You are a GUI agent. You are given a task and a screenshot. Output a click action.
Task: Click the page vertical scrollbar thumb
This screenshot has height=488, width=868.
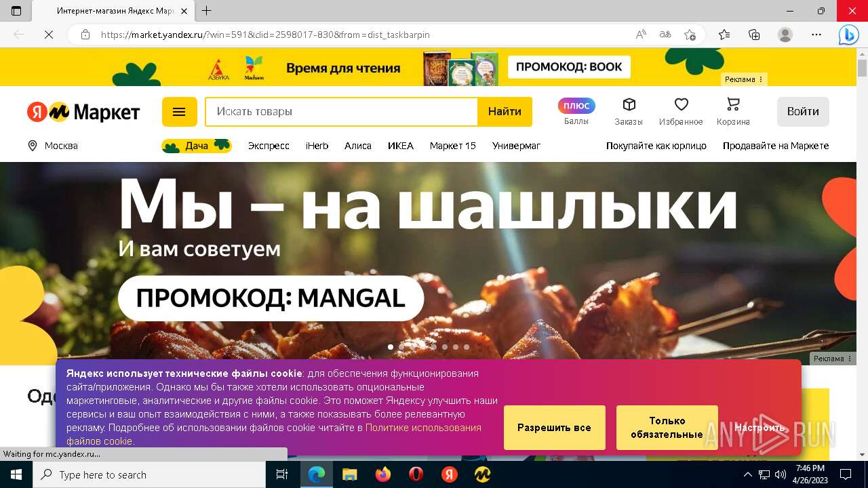[x=862, y=68]
